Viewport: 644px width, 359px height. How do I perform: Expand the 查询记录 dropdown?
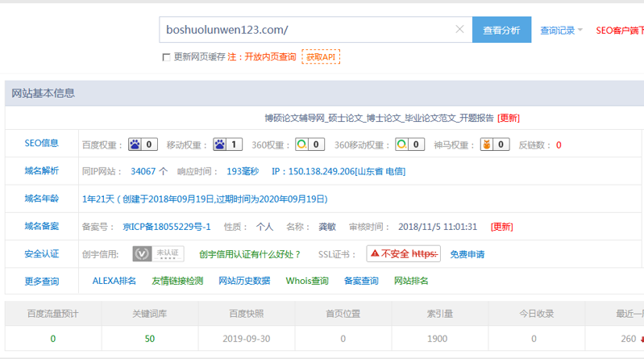(x=561, y=31)
